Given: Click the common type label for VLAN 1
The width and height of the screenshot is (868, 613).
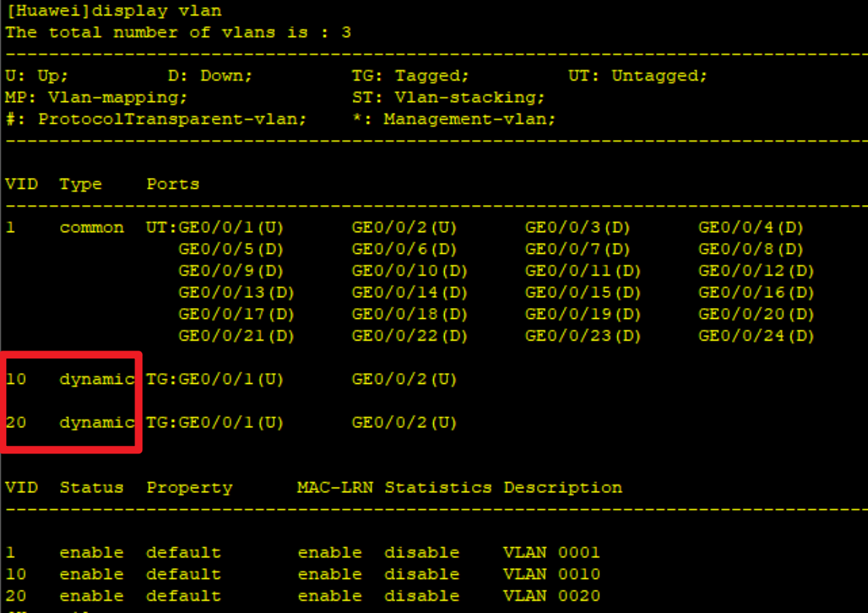Looking at the screenshot, I should click(92, 227).
